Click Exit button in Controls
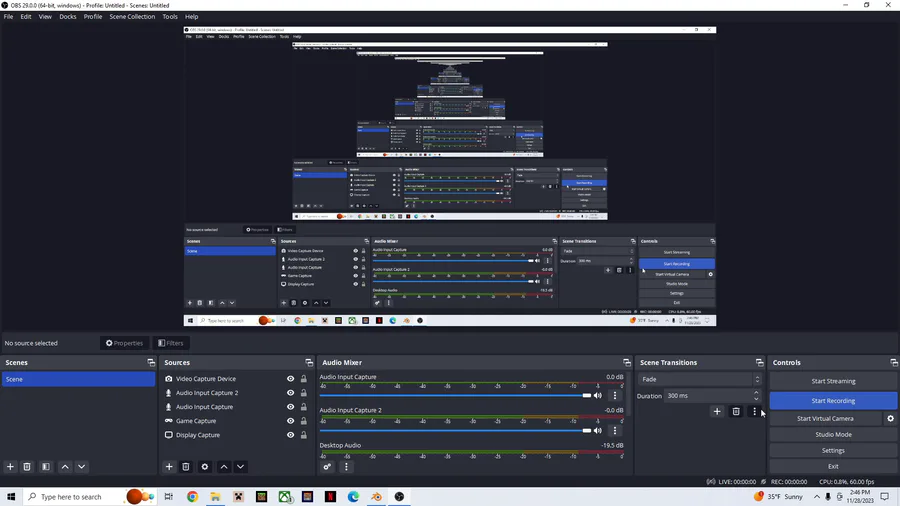The height and width of the screenshot is (506, 900). [833, 466]
